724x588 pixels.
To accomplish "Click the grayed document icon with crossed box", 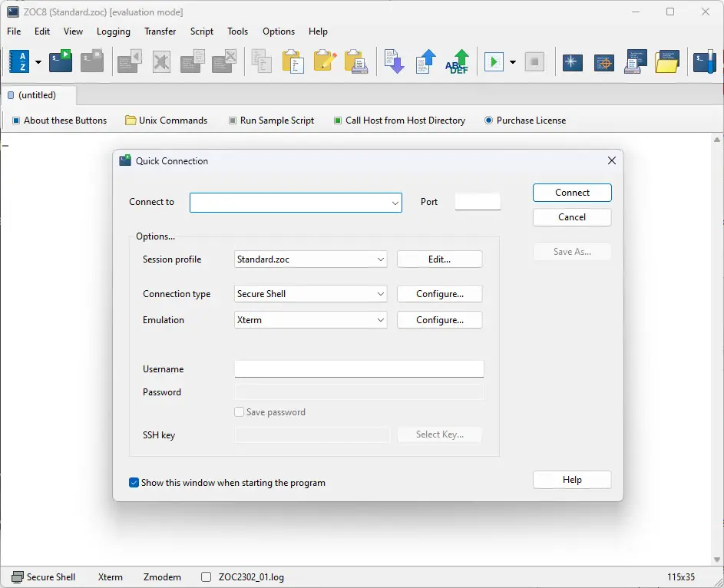I will pyautogui.click(x=224, y=61).
